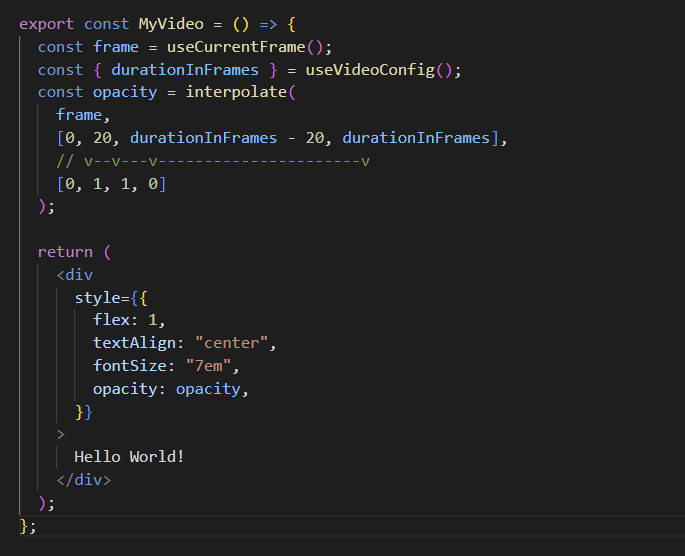Click the final '};' closing line
This screenshot has width=685, height=556.
[28, 525]
